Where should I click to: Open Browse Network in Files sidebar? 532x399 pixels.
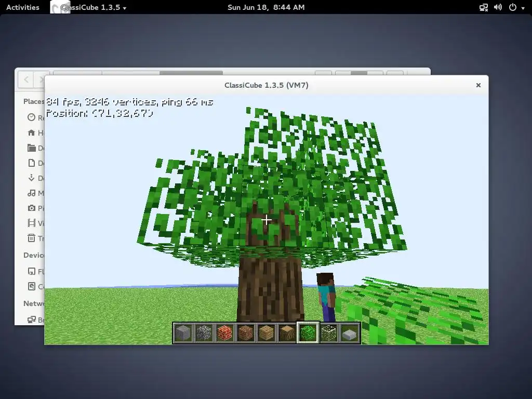tap(32, 320)
